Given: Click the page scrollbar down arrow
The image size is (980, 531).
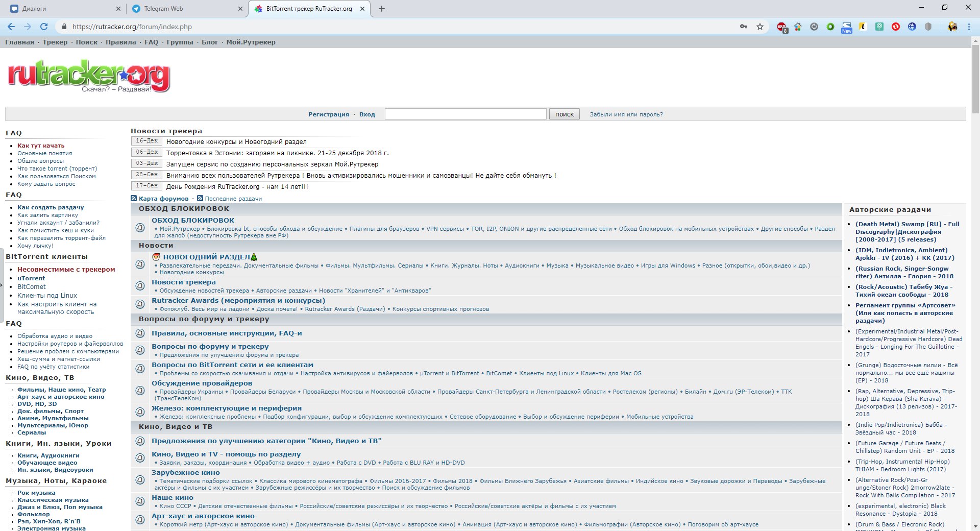Looking at the screenshot, I should [975, 526].
